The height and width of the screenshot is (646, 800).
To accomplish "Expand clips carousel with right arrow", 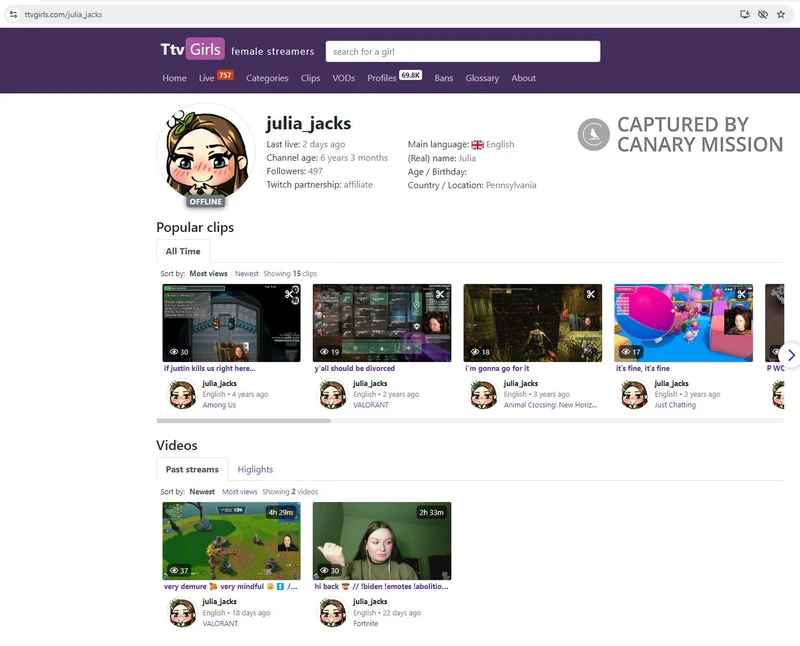I will [x=790, y=355].
